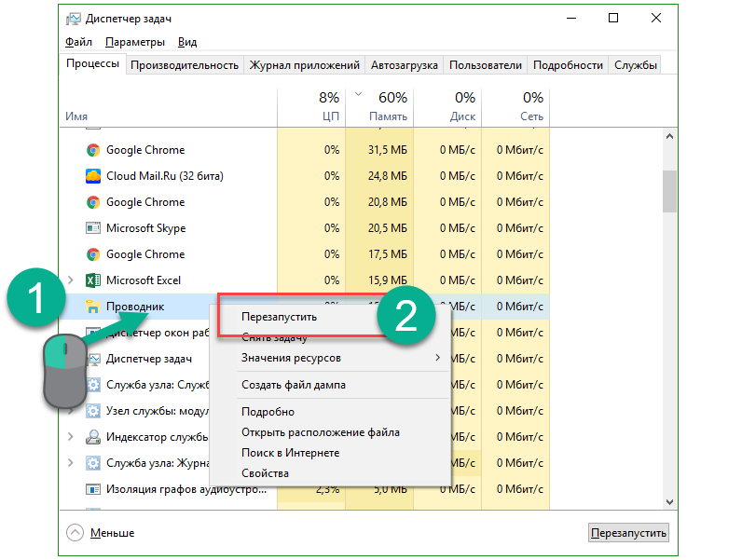The width and height of the screenshot is (742, 560).
Task: Switch to the Производительность tab
Action: tap(185, 65)
